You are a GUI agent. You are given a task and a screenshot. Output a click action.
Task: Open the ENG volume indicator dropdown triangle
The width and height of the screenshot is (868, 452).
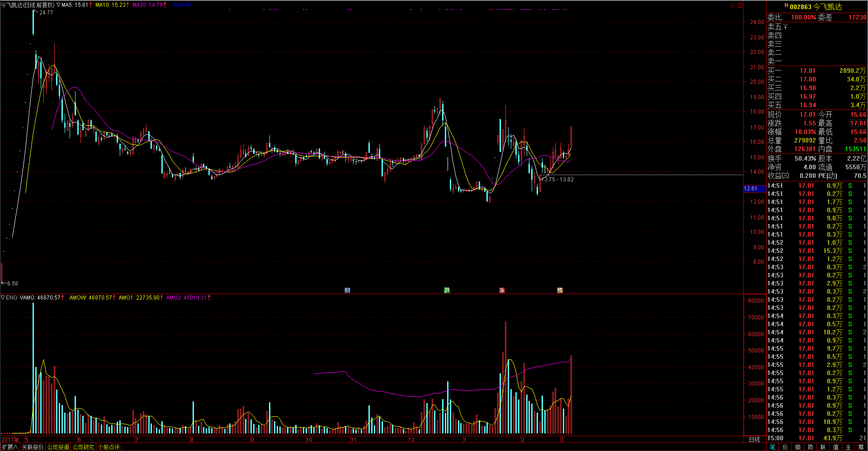[3, 297]
